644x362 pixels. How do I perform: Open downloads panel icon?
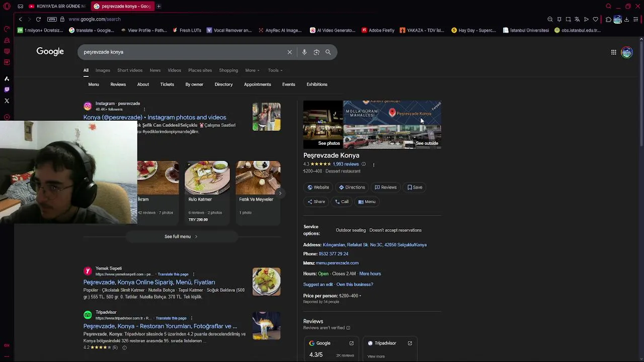pyautogui.click(x=626, y=19)
